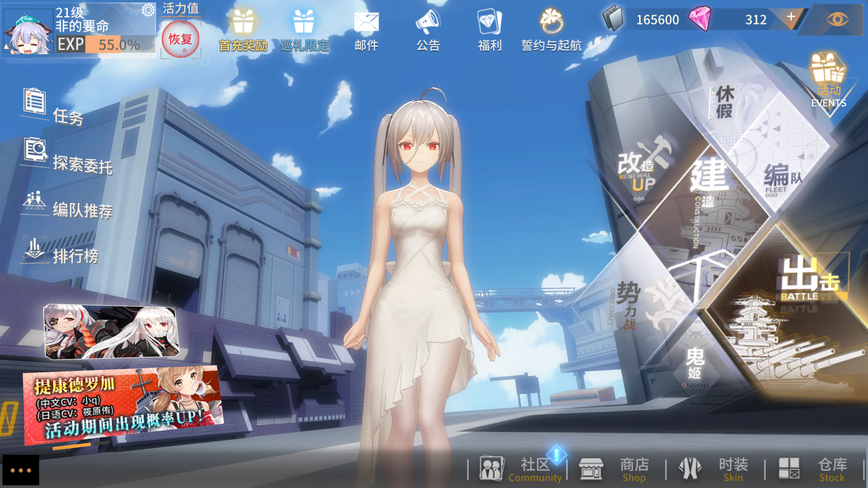Click the EXP 55.0% progress bar
Screen dimensions: 868x488
point(106,44)
